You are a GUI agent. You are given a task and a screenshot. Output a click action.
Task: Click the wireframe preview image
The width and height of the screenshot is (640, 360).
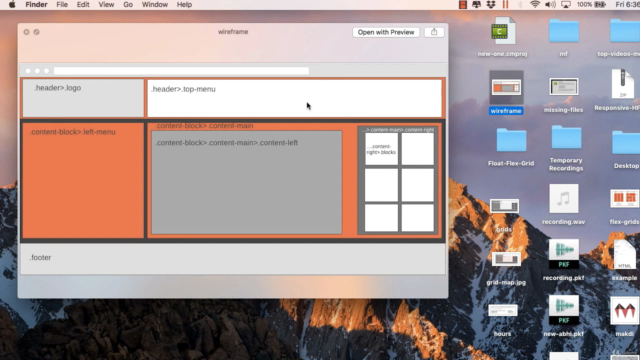(233, 169)
